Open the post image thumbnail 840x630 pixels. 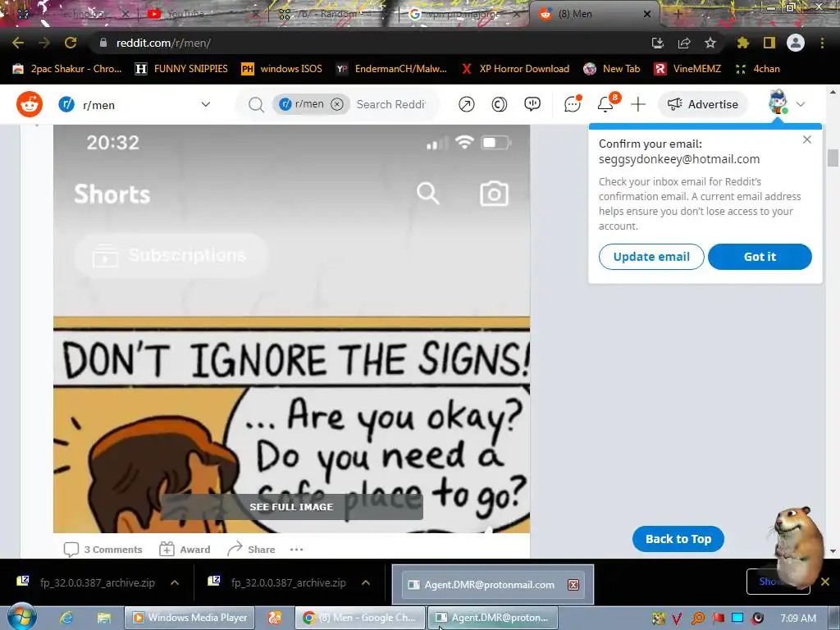point(291,328)
